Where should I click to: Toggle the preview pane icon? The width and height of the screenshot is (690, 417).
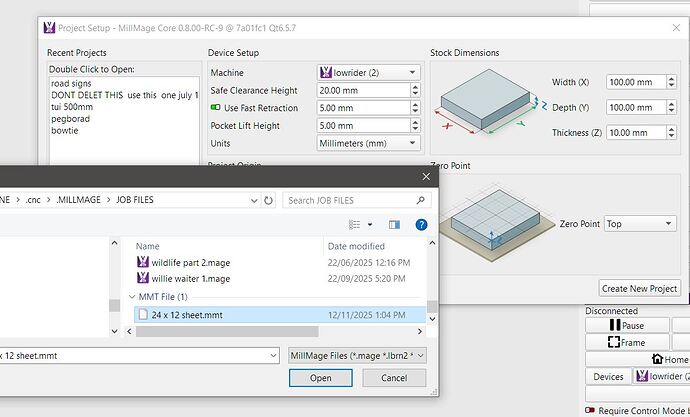(394, 225)
